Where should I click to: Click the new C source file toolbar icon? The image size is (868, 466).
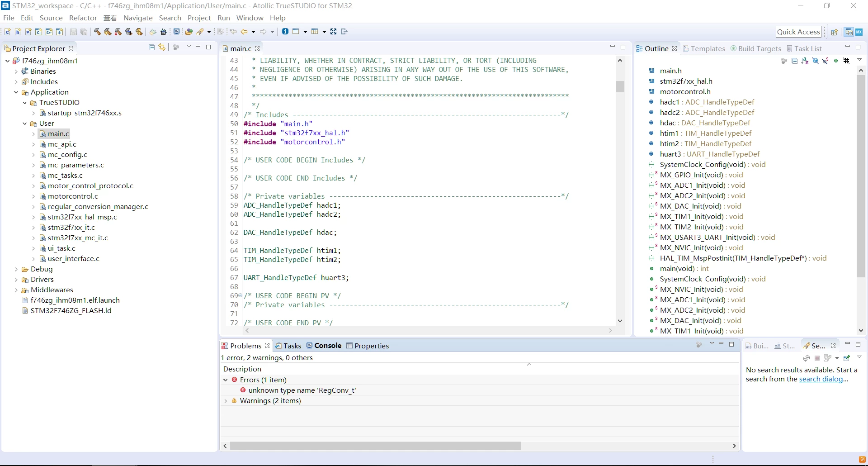(8, 32)
